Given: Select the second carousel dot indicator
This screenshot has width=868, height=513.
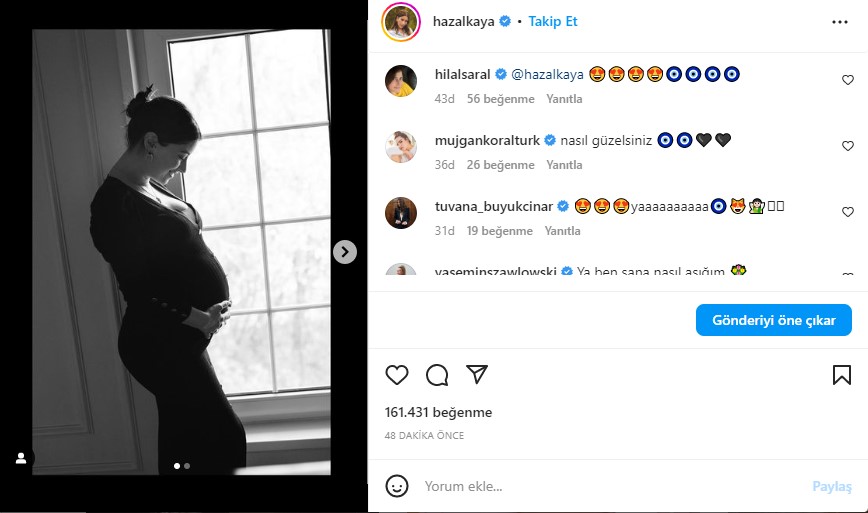Looking at the screenshot, I should [x=187, y=465].
